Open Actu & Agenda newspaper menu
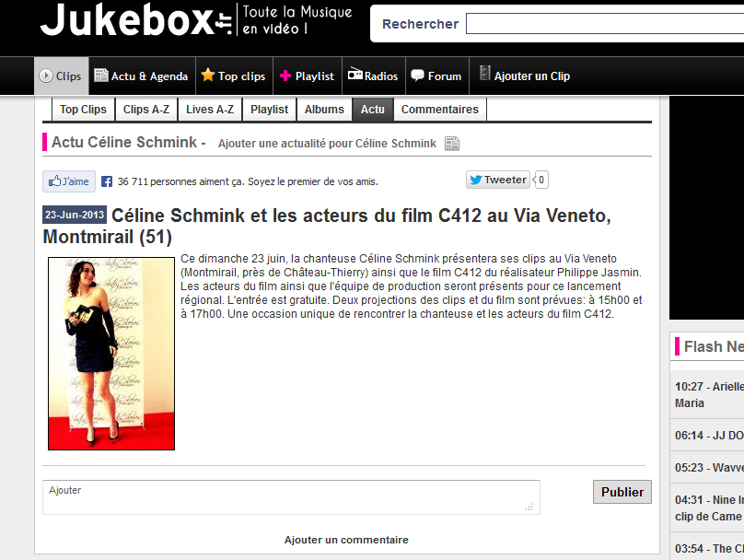Image resolution: width=744 pixels, height=560 pixels. tap(142, 76)
